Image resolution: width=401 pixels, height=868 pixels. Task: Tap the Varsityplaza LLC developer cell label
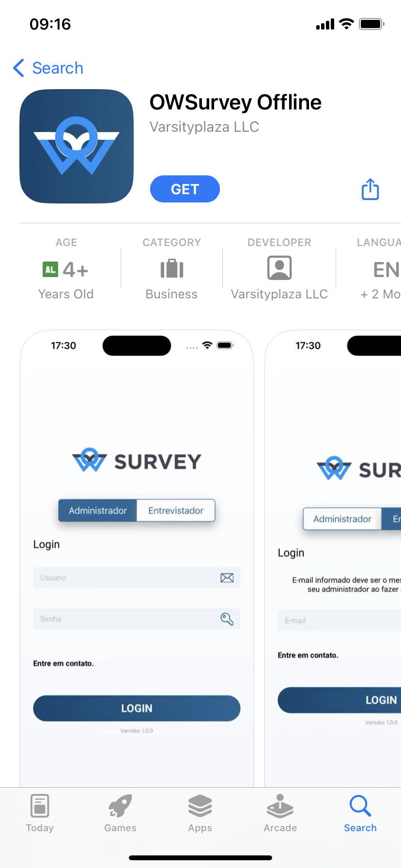tap(279, 294)
